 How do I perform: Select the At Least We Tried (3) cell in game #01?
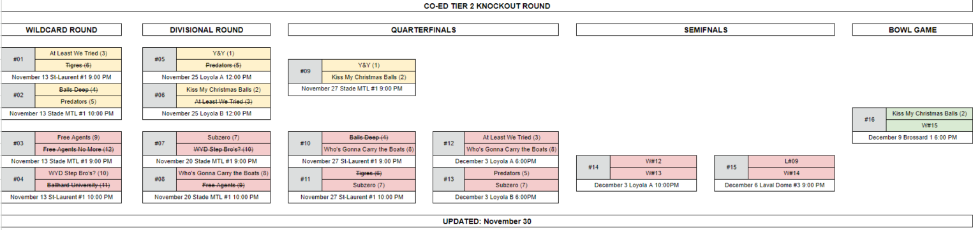[x=78, y=54]
